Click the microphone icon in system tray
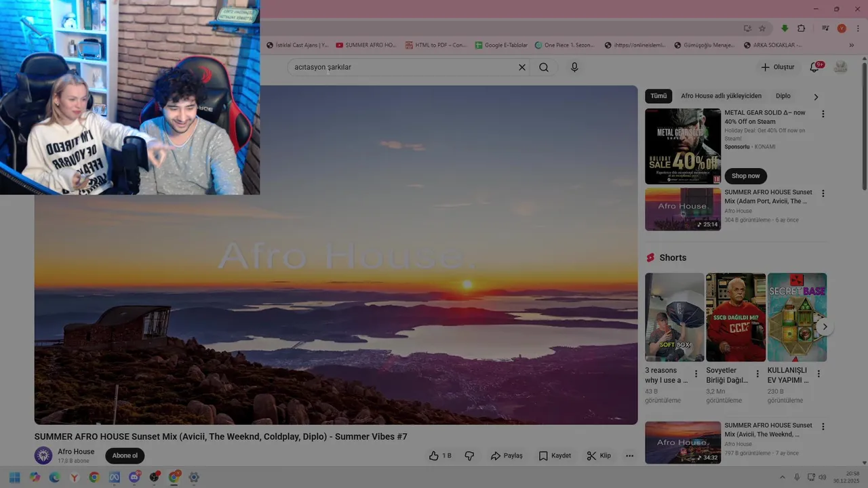868x488 pixels. 797,477
